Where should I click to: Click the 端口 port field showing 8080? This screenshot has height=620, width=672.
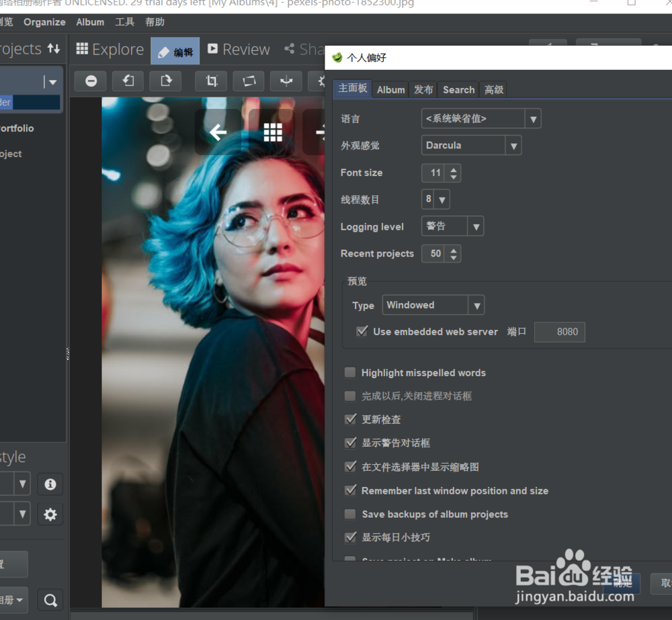point(559,332)
